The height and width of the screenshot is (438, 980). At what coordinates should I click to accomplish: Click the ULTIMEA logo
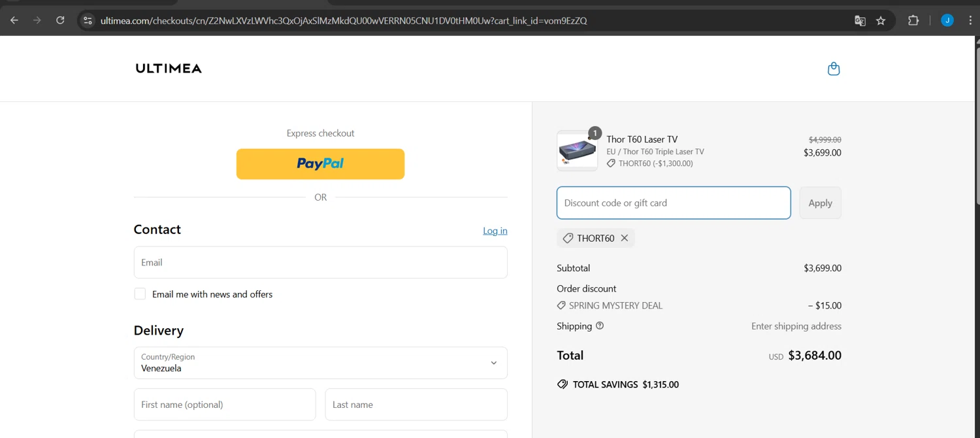coord(169,68)
